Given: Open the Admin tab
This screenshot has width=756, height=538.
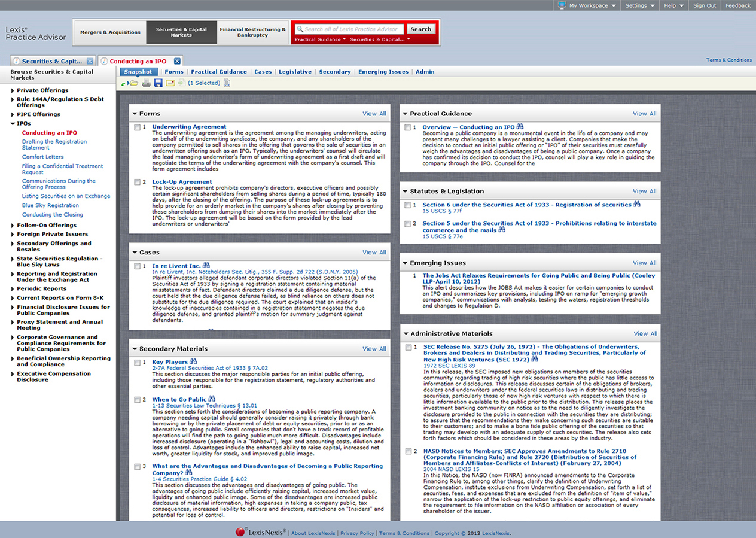Looking at the screenshot, I should pos(425,72).
